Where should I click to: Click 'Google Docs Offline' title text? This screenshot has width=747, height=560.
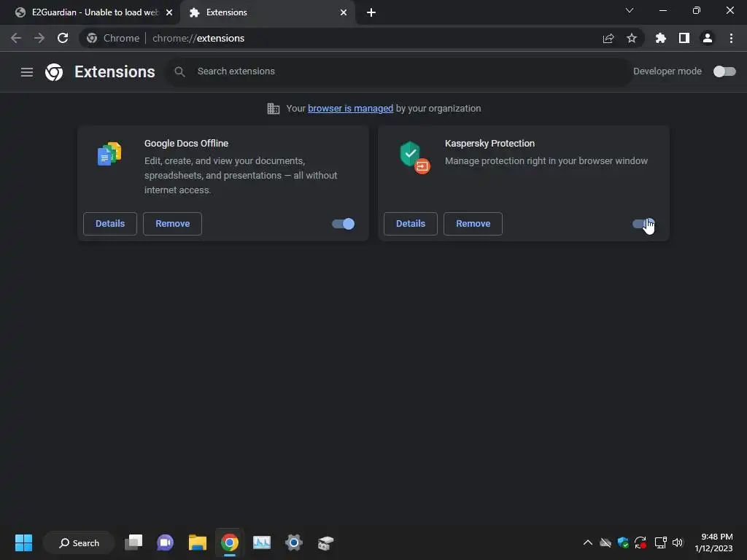[186, 144]
